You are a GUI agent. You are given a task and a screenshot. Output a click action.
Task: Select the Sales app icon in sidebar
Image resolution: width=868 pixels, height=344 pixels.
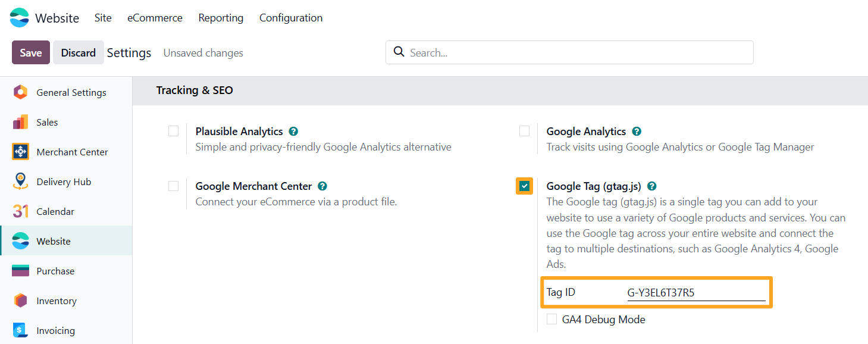pos(20,122)
